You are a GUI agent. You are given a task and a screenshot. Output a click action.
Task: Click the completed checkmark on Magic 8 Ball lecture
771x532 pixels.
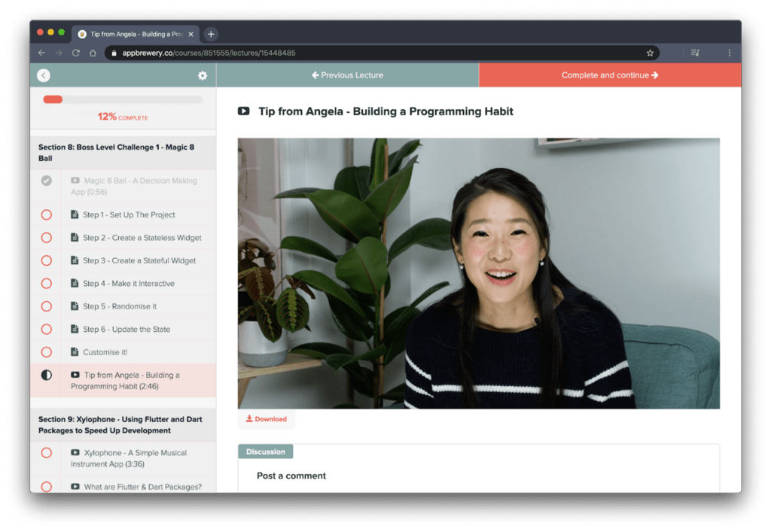coord(46,181)
